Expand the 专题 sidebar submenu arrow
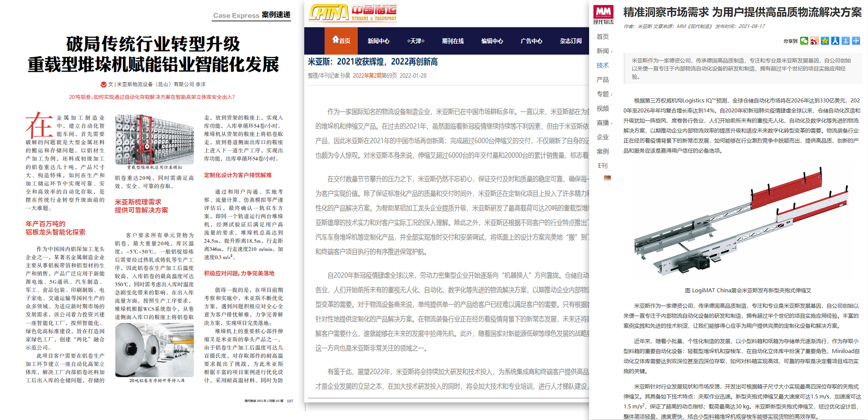Viewport: 868px width, 420px height. tap(612, 94)
